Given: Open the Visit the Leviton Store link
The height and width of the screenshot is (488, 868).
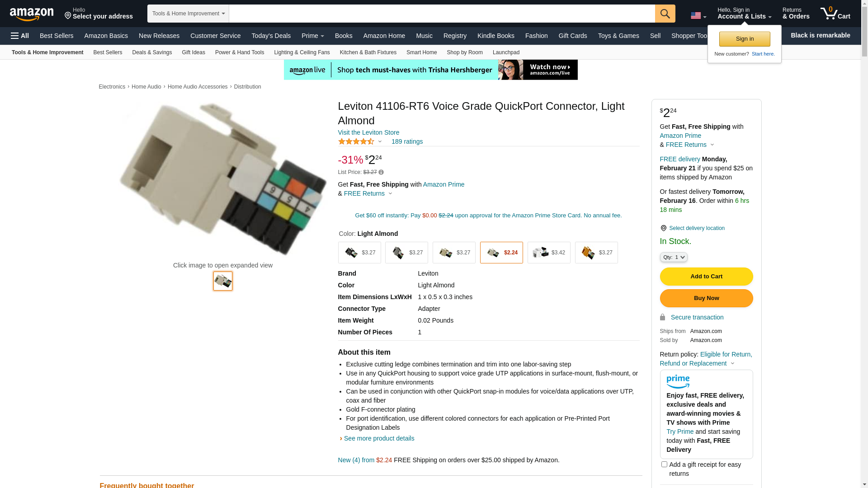Looking at the screenshot, I should [x=368, y=132].
